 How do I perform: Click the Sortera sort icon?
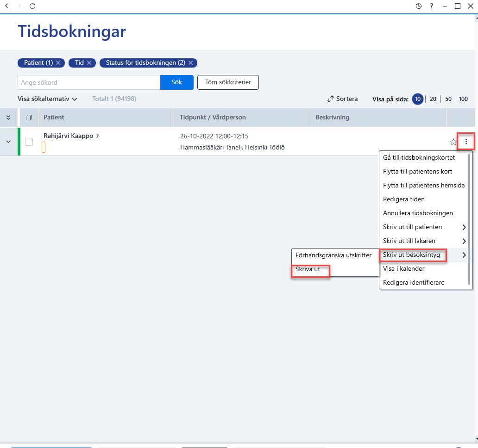(330, 99)
